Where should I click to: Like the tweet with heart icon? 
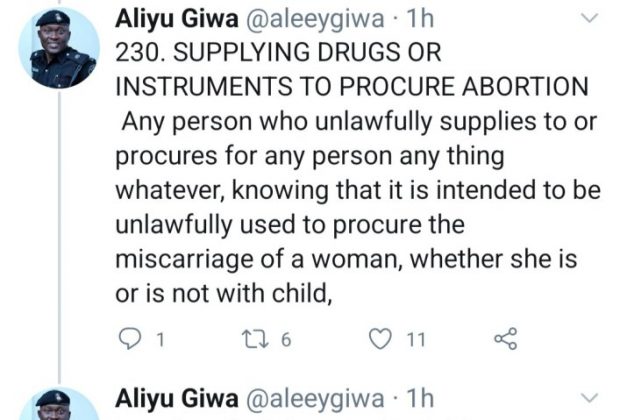tap(380, 340)
